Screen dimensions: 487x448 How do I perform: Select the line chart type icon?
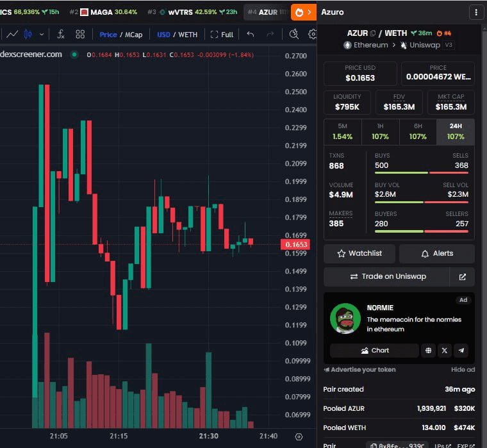(12, 34)
